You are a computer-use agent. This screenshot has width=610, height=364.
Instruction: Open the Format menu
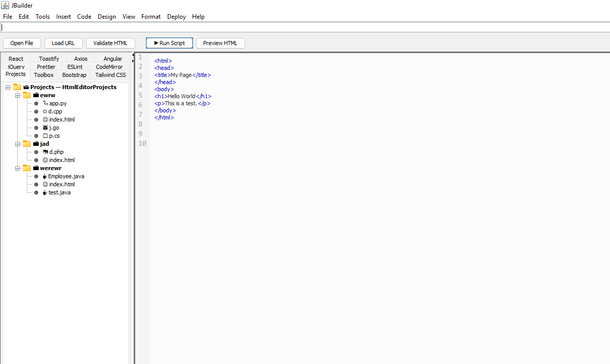click(151, 17)
